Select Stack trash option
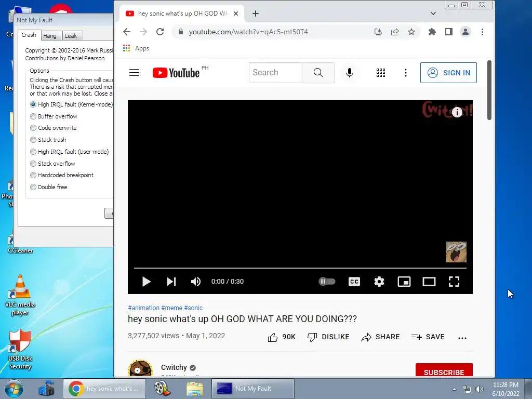The height and width of the screenshot is (399, 532). point(48,140)
